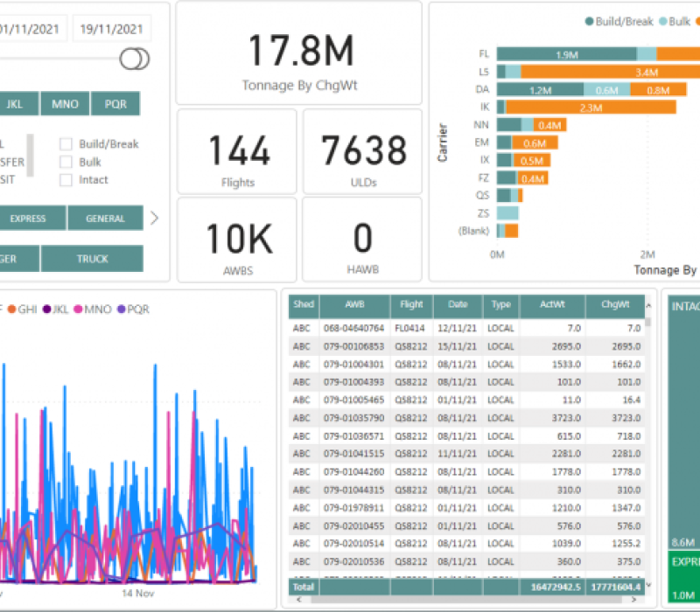This screenshot has height=612, width=700.
Task: Sort table by the Date column header
Action: point(458,305)
